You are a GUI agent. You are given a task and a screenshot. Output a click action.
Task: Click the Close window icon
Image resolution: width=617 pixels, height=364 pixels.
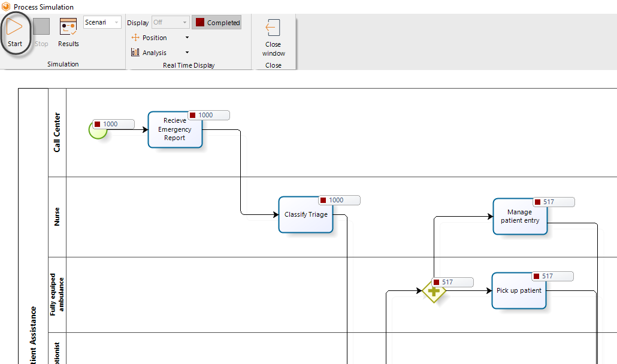273,28
